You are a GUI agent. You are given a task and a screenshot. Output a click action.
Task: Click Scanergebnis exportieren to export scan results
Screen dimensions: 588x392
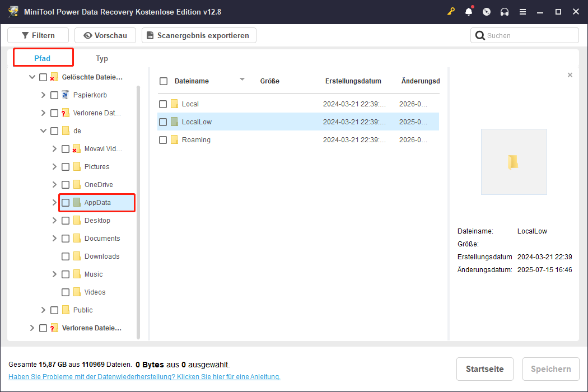pos(198,35)
